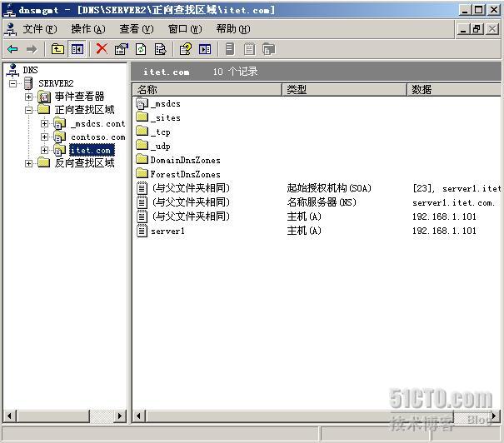
Task: Click the New host record toolbar icon
Action: (x=229, y=49)
